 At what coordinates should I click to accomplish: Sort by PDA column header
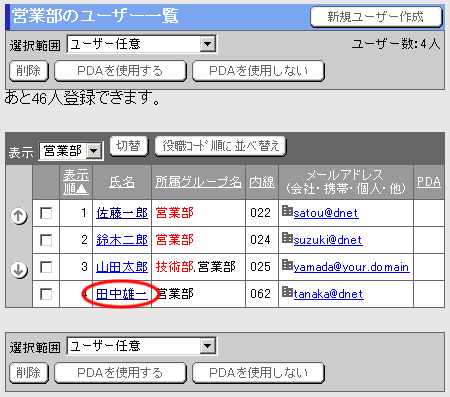pyautogui.click(x=429, y=182)
